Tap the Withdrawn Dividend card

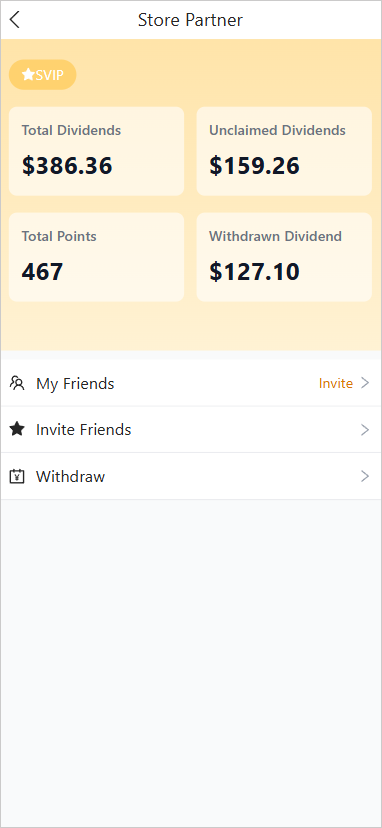(x=284, y=257)
